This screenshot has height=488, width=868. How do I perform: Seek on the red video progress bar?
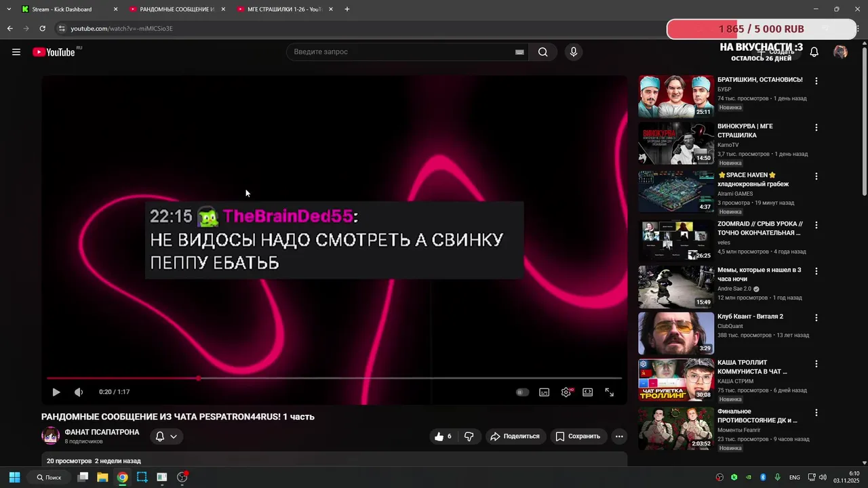(334, 378)
